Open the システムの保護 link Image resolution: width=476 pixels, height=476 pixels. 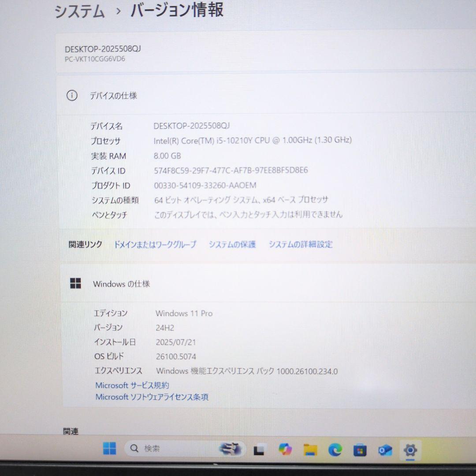tap(232, 245)
